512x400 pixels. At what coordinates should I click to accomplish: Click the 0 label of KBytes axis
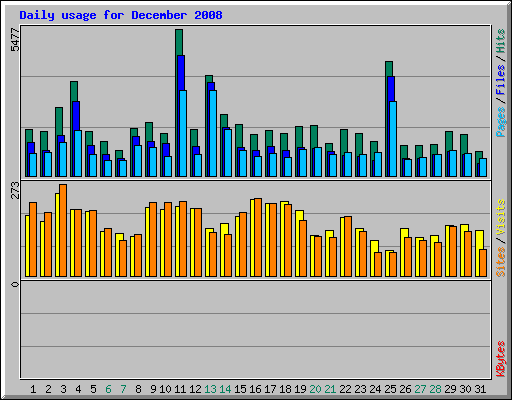15,284
